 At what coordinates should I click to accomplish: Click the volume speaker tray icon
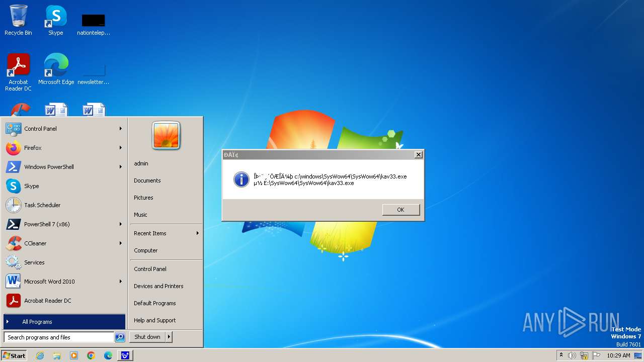click(572, 355)
